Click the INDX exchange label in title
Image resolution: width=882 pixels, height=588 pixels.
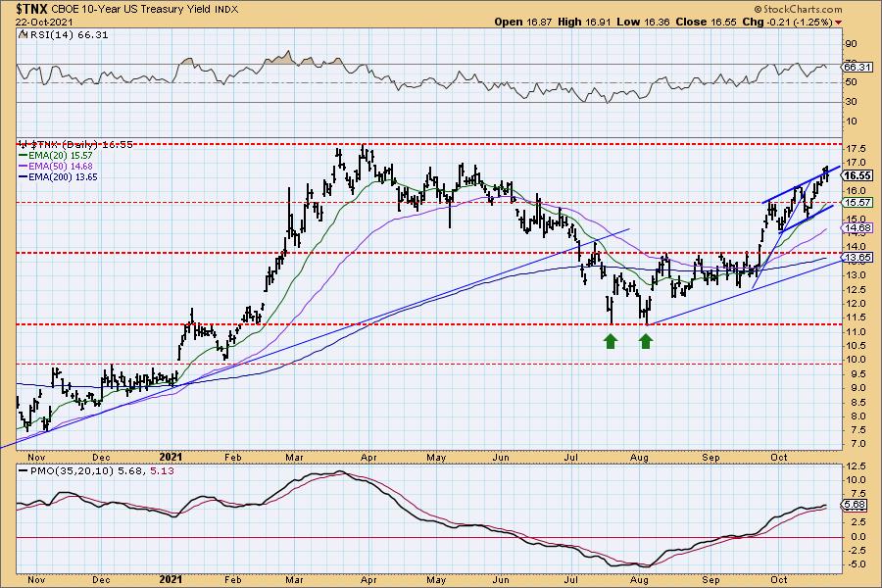coord(226,10)
